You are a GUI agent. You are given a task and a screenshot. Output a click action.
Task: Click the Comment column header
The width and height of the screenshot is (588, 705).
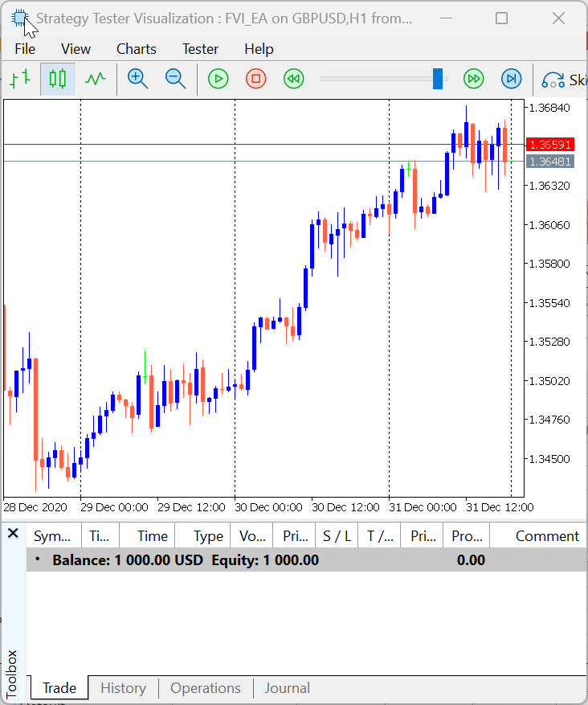[538, 536]
